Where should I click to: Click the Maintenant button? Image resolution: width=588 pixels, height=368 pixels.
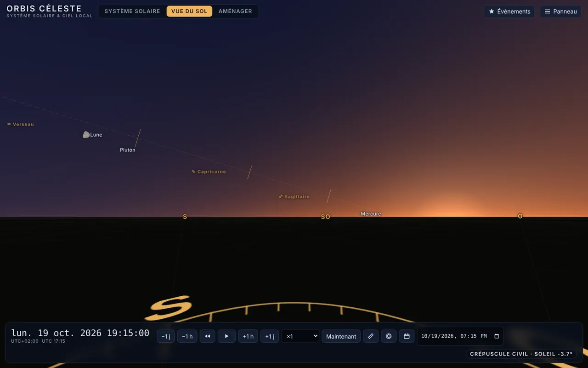[x=341, y=336]
